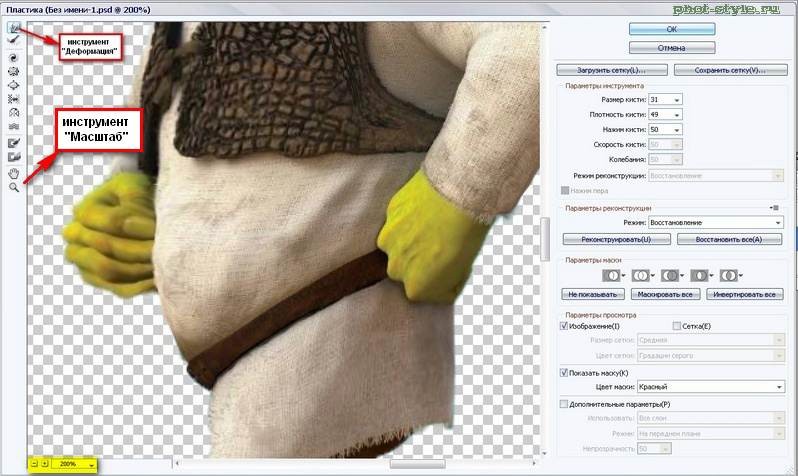Select the Push Left tool icon
The height and width of the screenshot is (476, 798).
(x=14, y=99)
